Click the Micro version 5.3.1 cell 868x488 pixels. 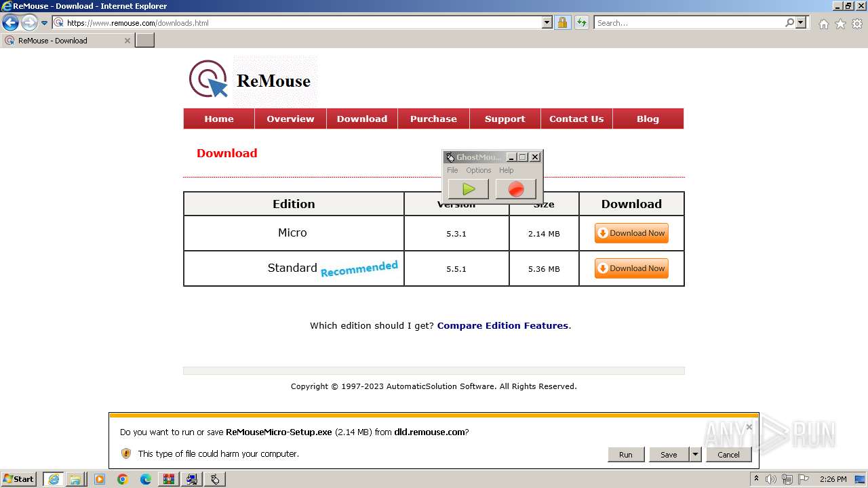tap(456, 233)
